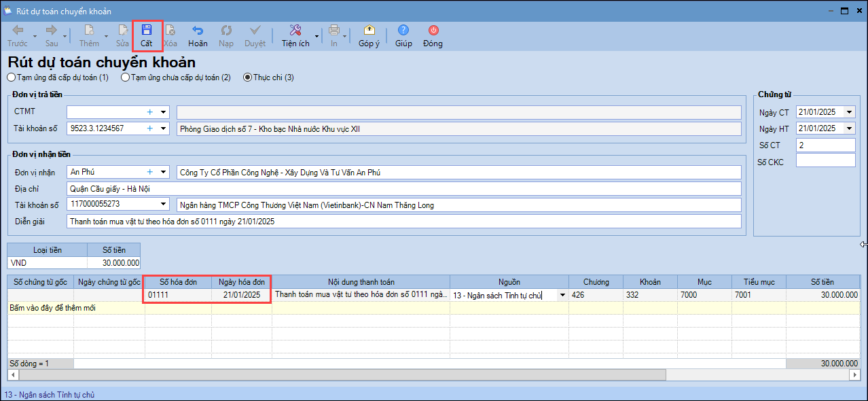Click the window title bar app icon

[8, 11]
